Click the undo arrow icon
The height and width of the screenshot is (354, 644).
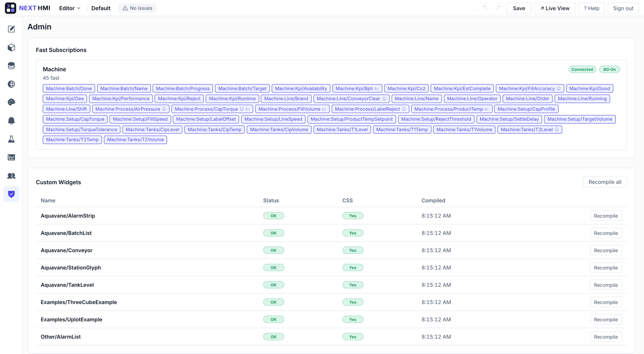[x=485, y=8]
